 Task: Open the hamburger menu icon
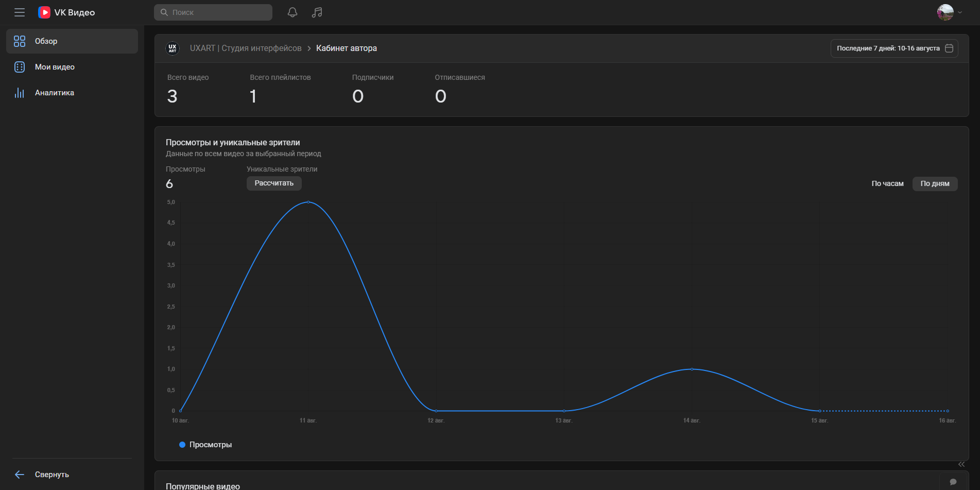click(x=20, y=12)
